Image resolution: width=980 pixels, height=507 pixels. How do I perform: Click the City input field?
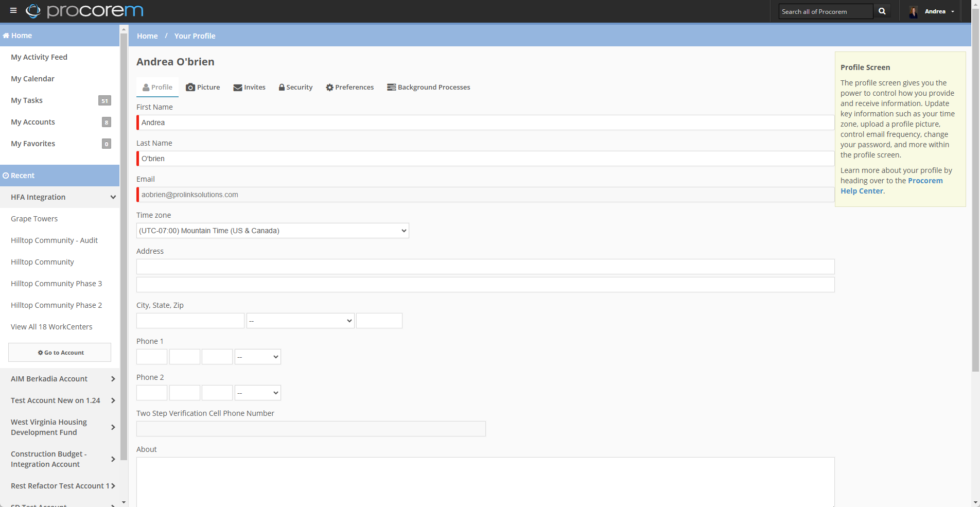pos(190,321)
